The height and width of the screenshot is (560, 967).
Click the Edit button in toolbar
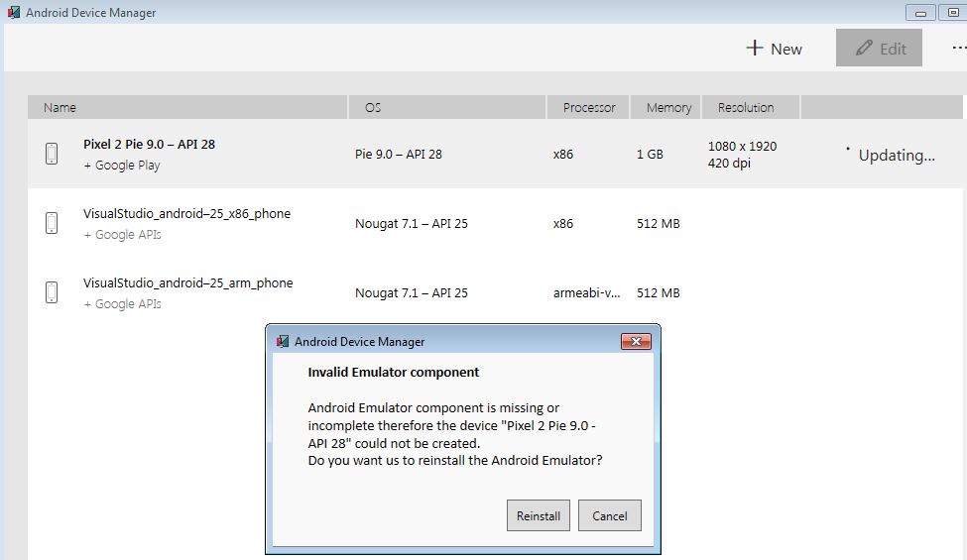[879, 48]
